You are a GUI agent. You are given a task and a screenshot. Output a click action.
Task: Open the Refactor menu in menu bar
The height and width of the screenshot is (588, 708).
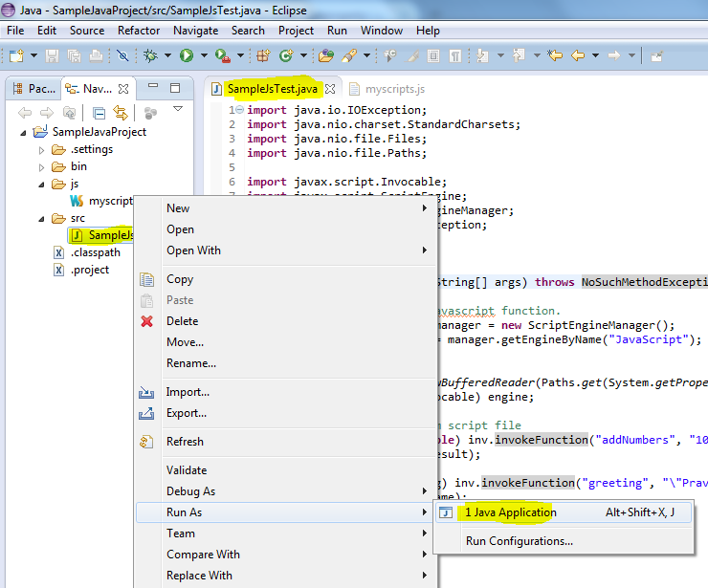coord(139,31)
